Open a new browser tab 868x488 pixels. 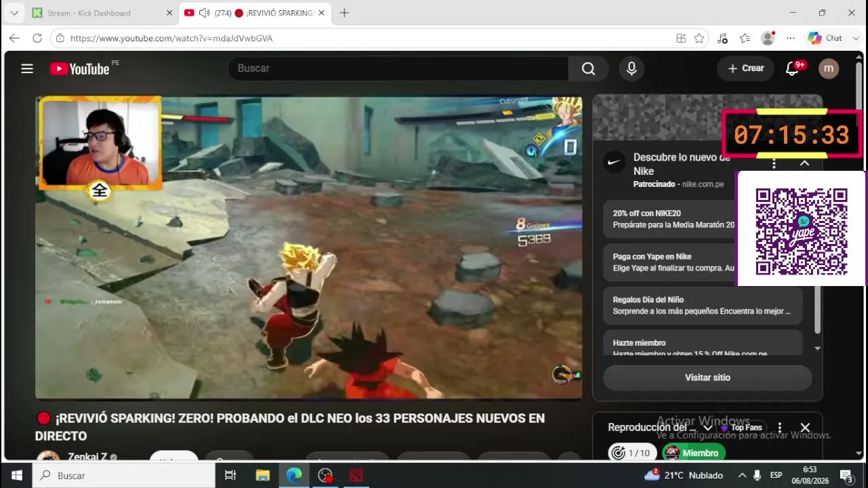pos(344,13)
